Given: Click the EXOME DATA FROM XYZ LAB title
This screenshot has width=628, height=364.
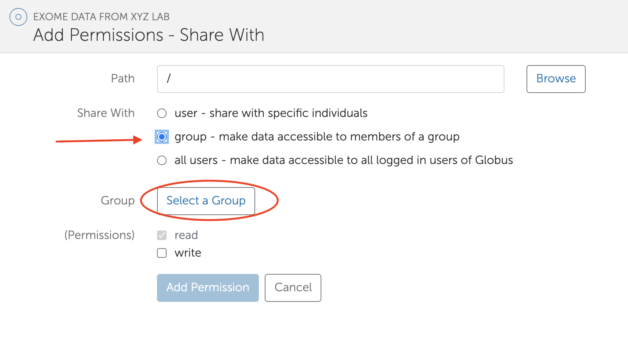Looking at the screenshot, I should (x=101, y=17).
